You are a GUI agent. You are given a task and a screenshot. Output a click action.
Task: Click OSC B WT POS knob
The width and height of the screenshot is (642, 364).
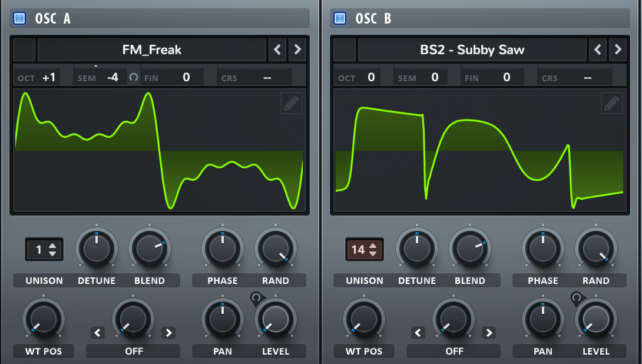click(364, 319)
